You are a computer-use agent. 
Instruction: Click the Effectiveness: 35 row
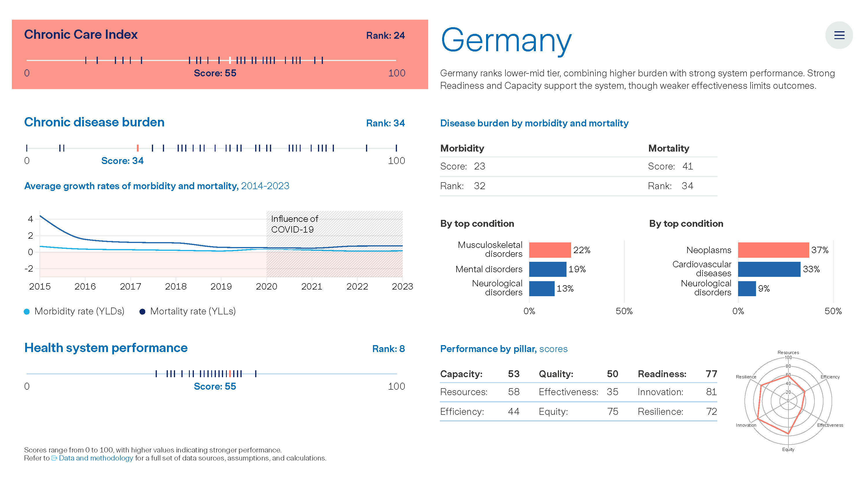[579, 392]
